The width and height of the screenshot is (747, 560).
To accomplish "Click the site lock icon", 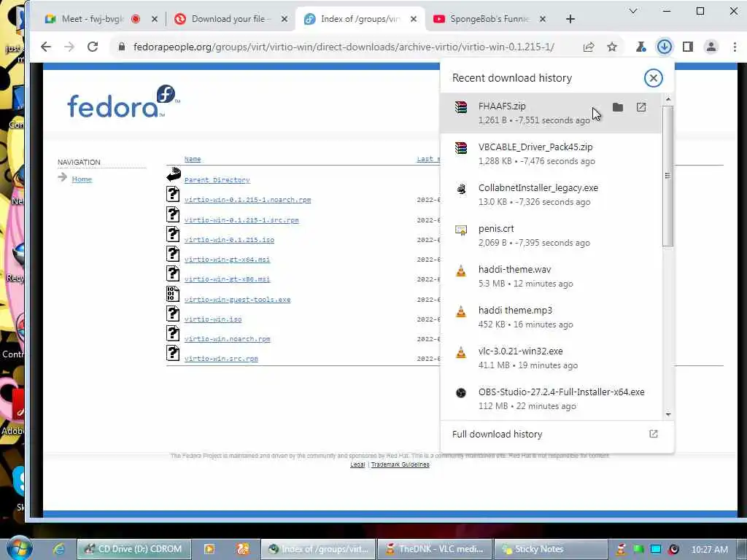I will (x=122, y=47).
